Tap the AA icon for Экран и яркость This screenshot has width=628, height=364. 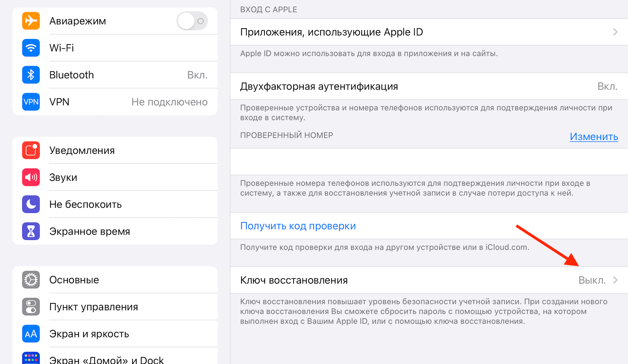31,334
